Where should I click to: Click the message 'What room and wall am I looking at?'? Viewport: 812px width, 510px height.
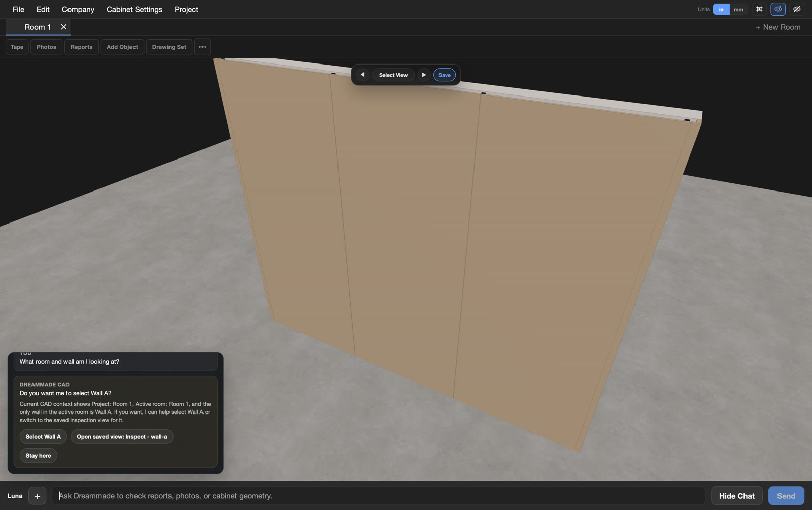point(70,362)
